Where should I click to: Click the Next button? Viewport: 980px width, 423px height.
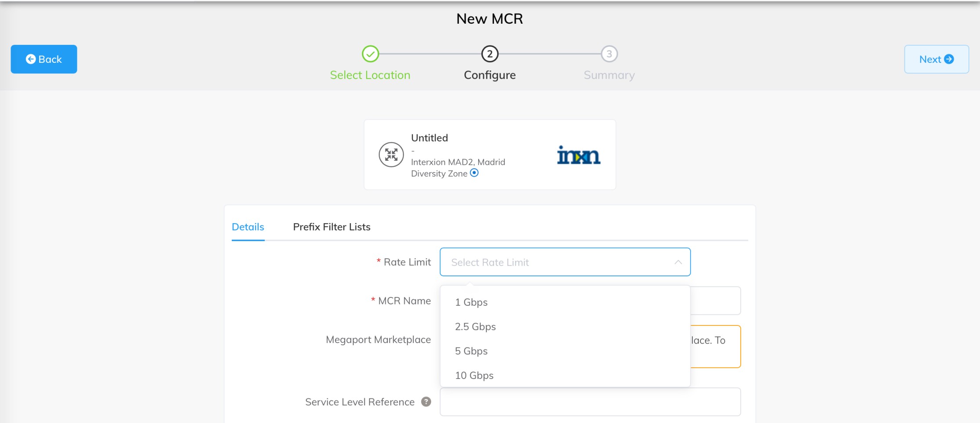(x=937, y=59)
